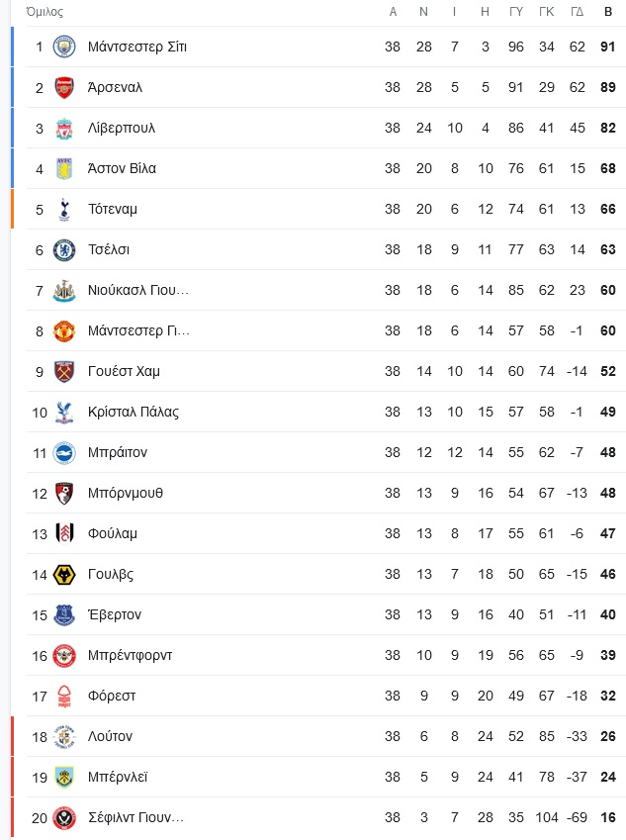Click the Chelsea lion crest
The width and height of the screenshot is (626, 840).
point(64,249)
